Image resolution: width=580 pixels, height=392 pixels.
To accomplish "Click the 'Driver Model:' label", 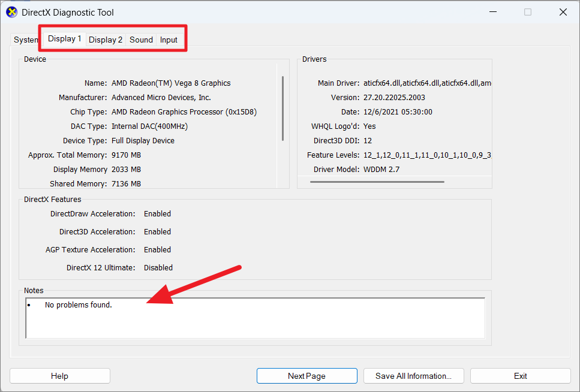I will click(x=336, y=170).
